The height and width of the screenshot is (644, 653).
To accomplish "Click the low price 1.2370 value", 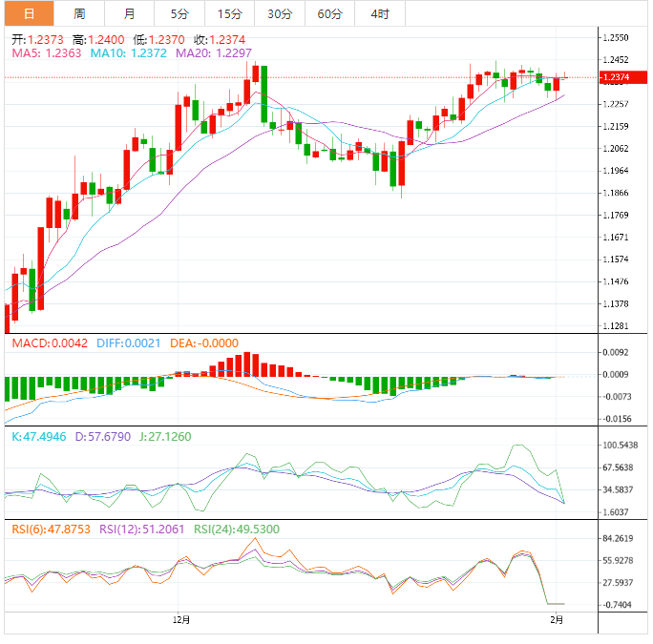I will coord(166,39).
